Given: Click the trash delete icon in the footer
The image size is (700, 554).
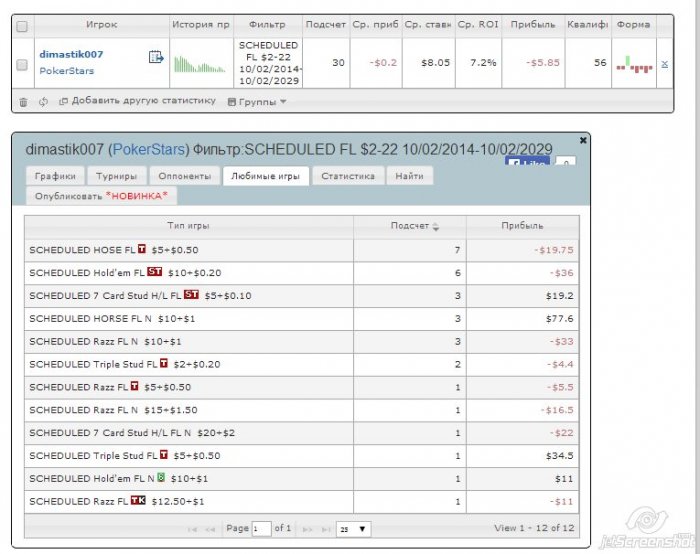Looking at the screenshot, I should coord(24,102).
